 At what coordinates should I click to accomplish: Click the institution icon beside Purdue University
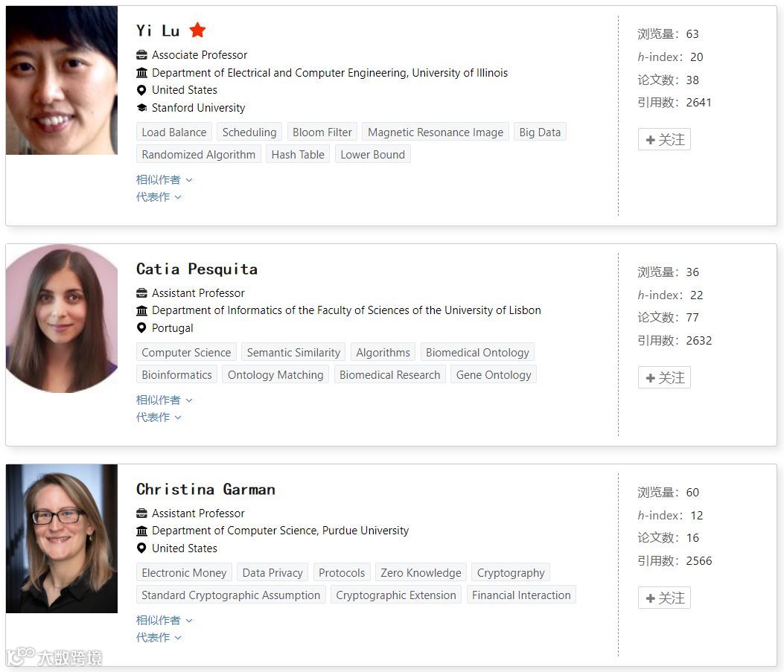click(141, 531)
